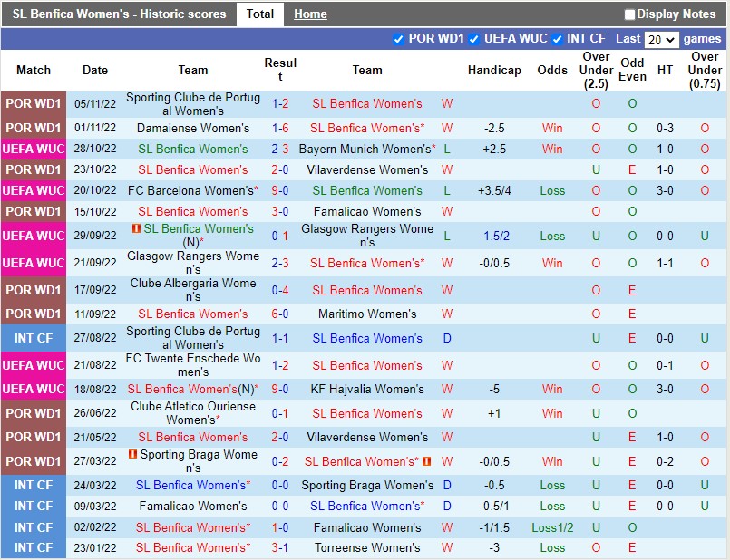The image size is (730, 560).
Task: Open Torreense Women's team link
Action: (x=367, y=547)
